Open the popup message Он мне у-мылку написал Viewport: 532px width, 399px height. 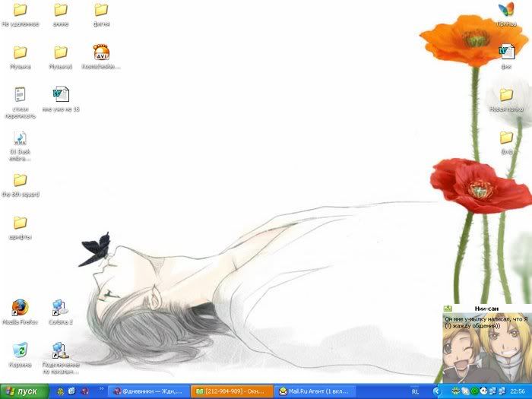click(486, 322)
